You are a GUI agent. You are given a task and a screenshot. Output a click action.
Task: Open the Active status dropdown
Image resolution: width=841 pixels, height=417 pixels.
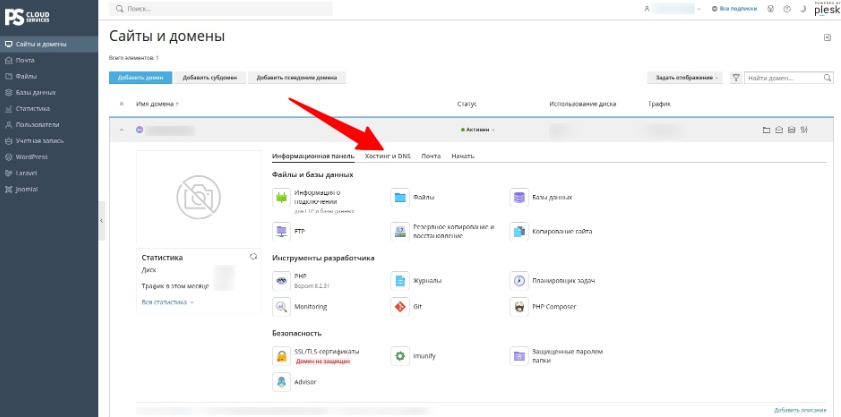(x=477, y=130)
